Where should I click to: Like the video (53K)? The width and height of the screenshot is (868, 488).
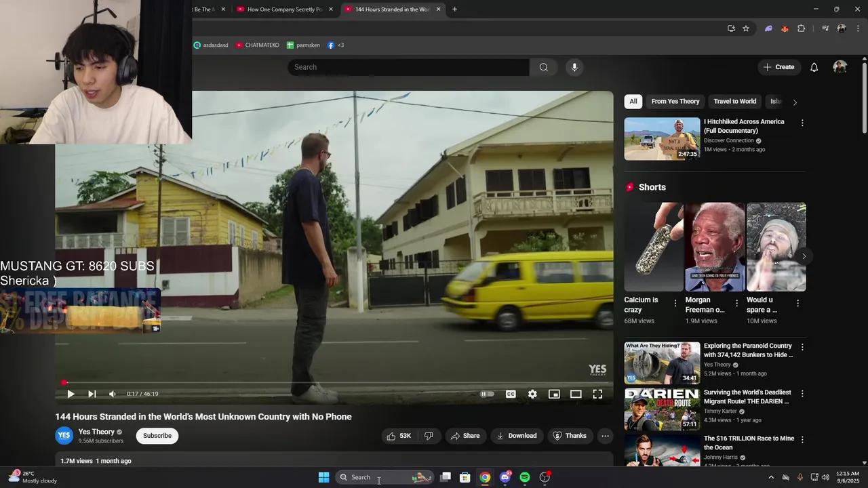[399, 436]
